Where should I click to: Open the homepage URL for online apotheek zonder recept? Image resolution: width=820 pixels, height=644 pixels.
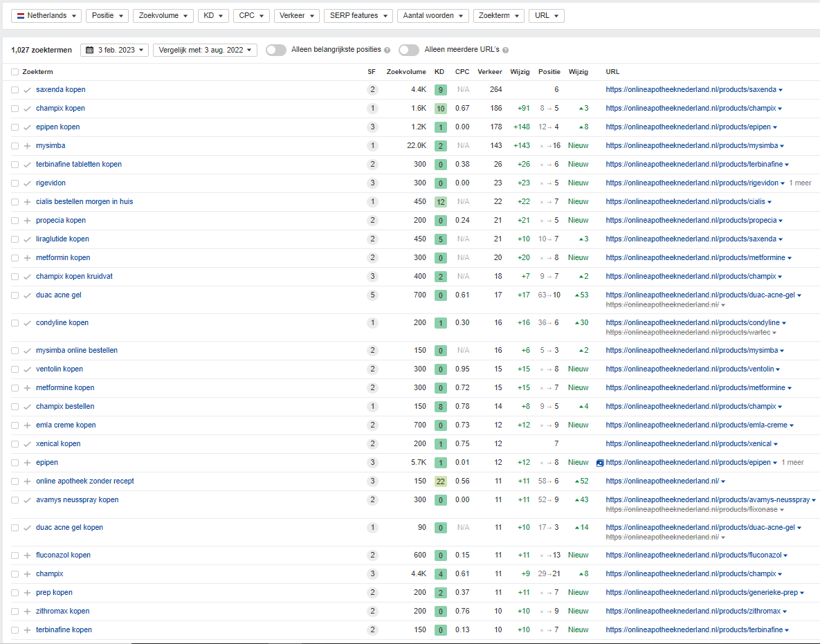click(663, 481)
